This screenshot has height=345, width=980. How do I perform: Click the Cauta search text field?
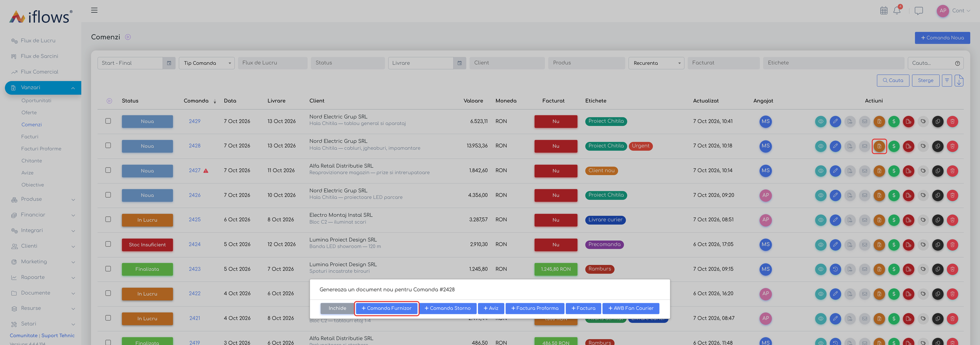point(931,63)
